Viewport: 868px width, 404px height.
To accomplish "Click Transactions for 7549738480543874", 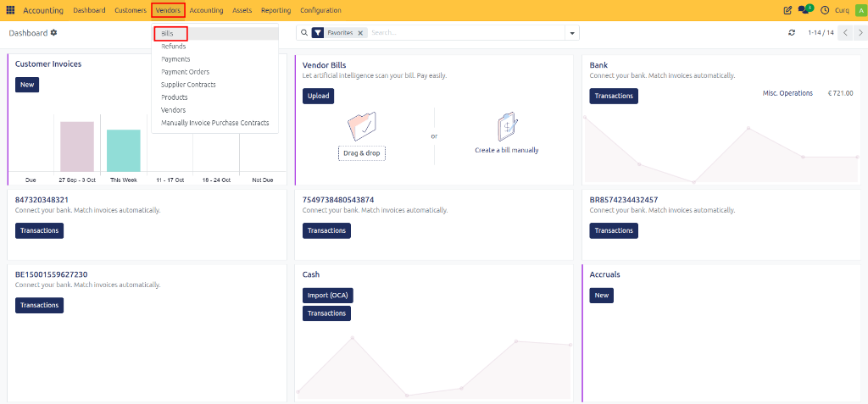I will pyautogui.click(x=326, y=230).
